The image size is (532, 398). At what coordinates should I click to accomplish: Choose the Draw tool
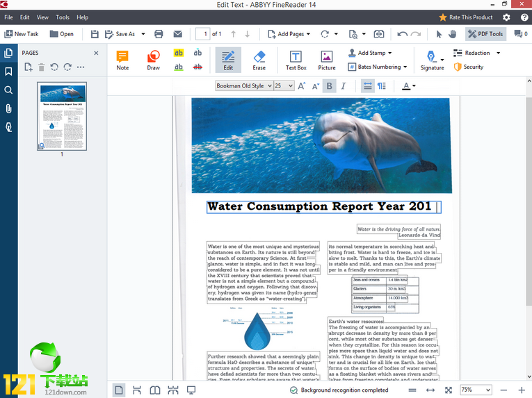[x=153, y=60]
